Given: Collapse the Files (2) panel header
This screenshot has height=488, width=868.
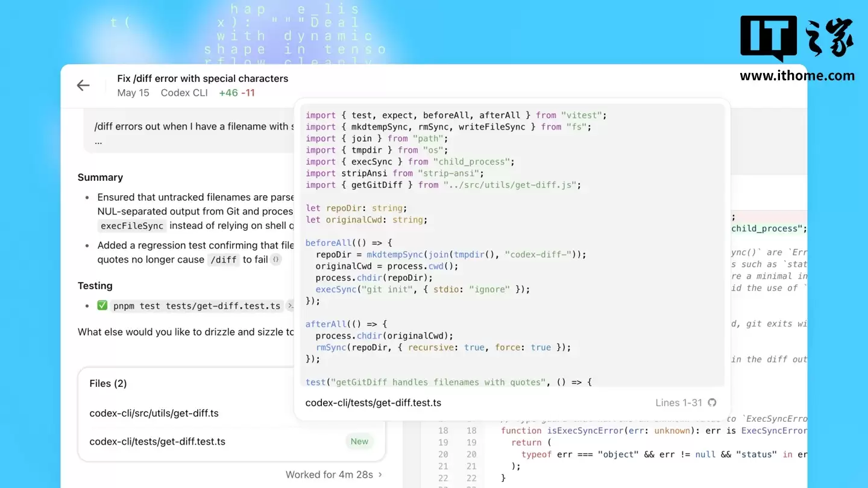Looking at the screenshot, I should click(x=108, y=383).
